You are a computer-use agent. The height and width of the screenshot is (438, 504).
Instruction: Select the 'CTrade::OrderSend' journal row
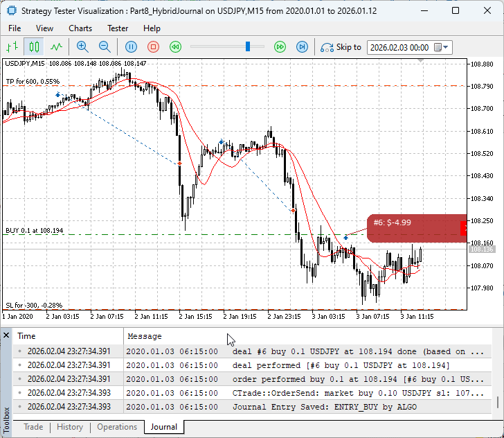tap(252, 393)
